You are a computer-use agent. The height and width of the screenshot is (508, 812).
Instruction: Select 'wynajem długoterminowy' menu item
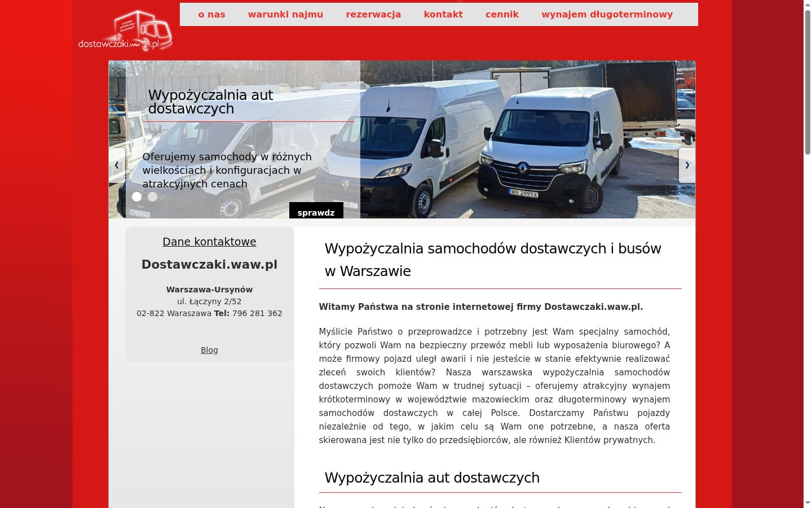pyautogui.click(x=607, y=15)
